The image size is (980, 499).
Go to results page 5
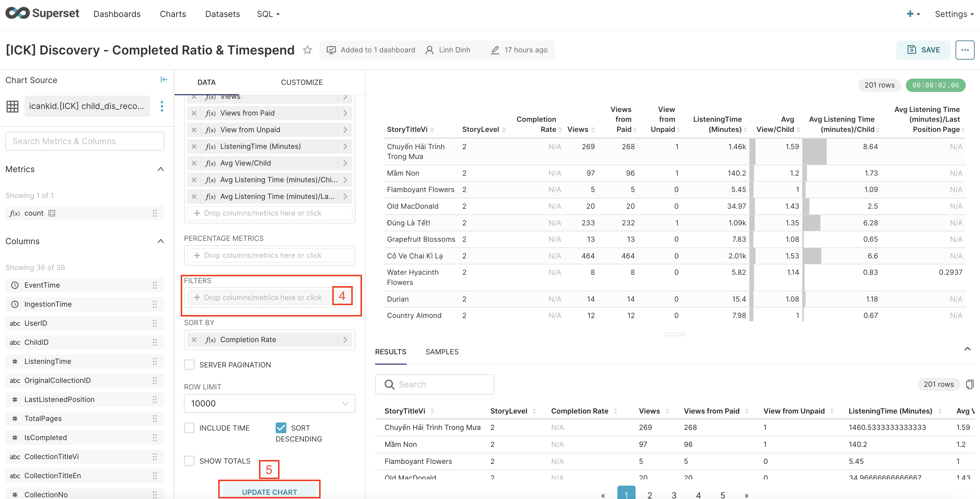click(723, 495)
